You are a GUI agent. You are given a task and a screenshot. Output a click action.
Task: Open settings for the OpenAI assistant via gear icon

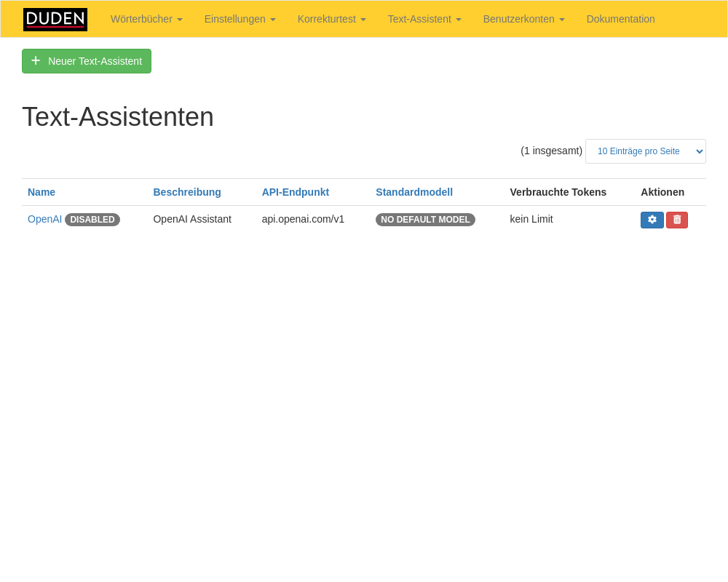[652, 220]
